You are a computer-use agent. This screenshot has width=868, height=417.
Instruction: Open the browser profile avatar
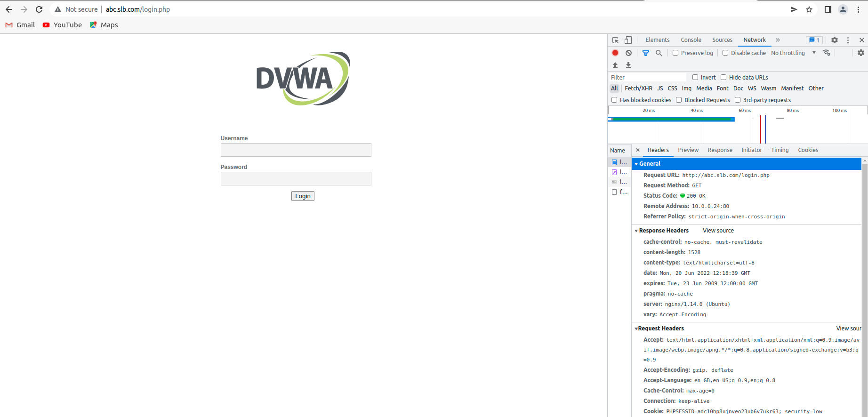point(843,9)
